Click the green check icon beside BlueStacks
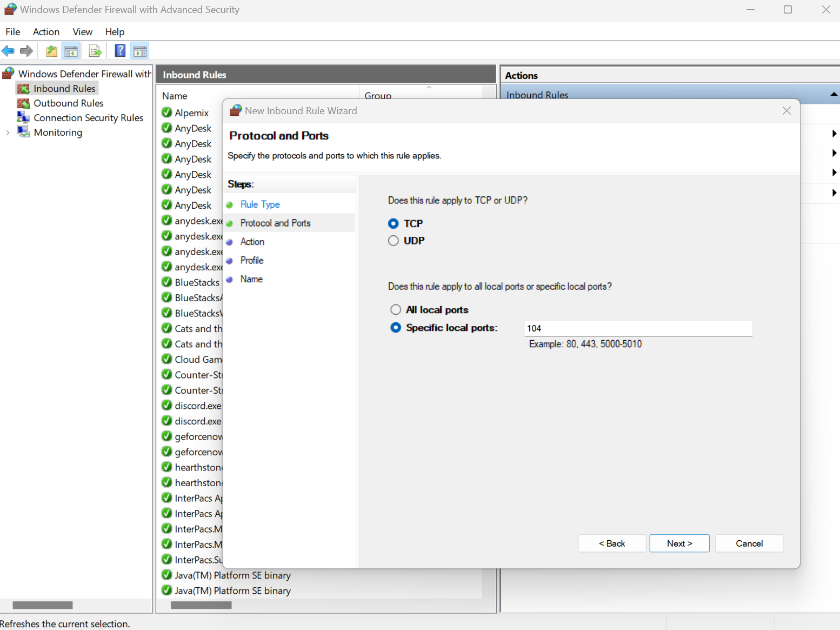 [x=167, y=282]
